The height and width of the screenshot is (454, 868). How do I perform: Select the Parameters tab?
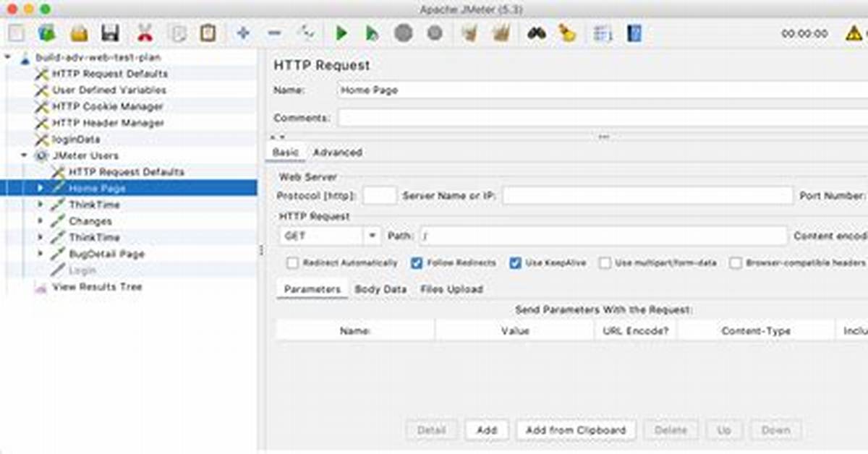click(312, 289)
